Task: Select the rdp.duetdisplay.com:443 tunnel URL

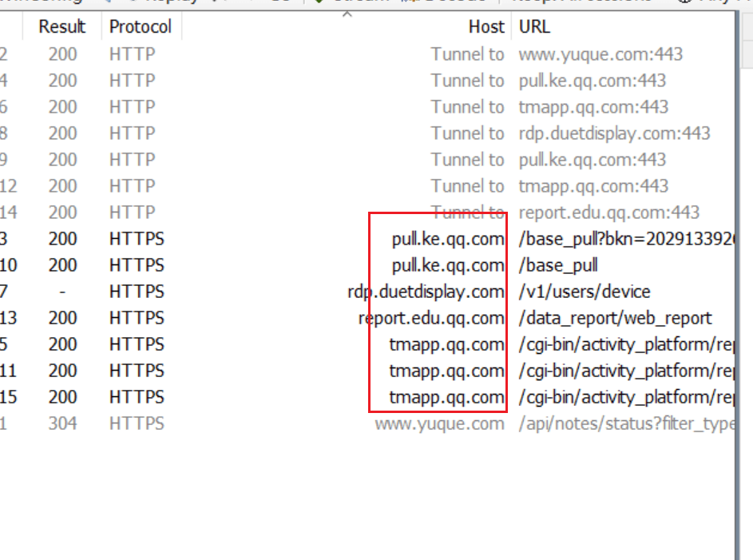Action: [x=614, y=133]
